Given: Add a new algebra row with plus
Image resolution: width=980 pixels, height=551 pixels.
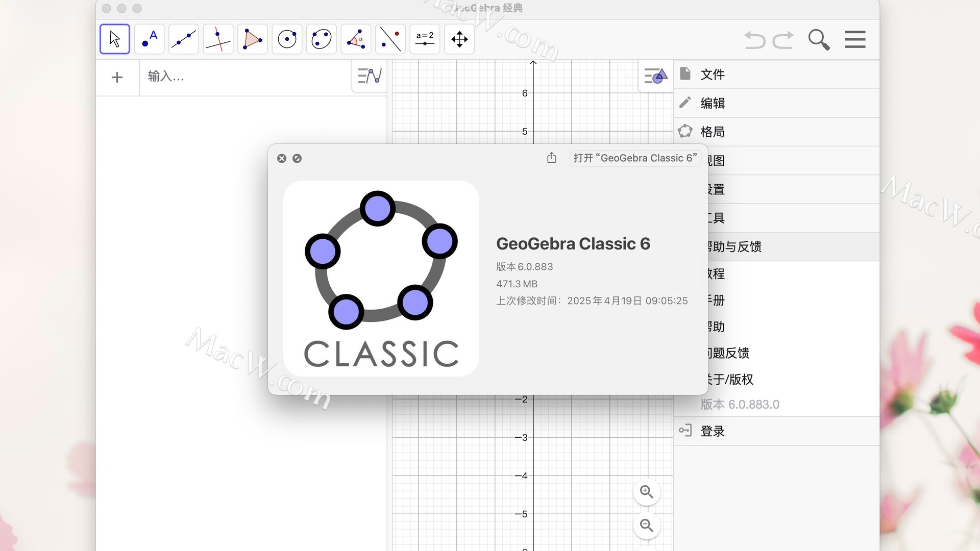Looking at the screenshot, I should click(x=117, y=77).
